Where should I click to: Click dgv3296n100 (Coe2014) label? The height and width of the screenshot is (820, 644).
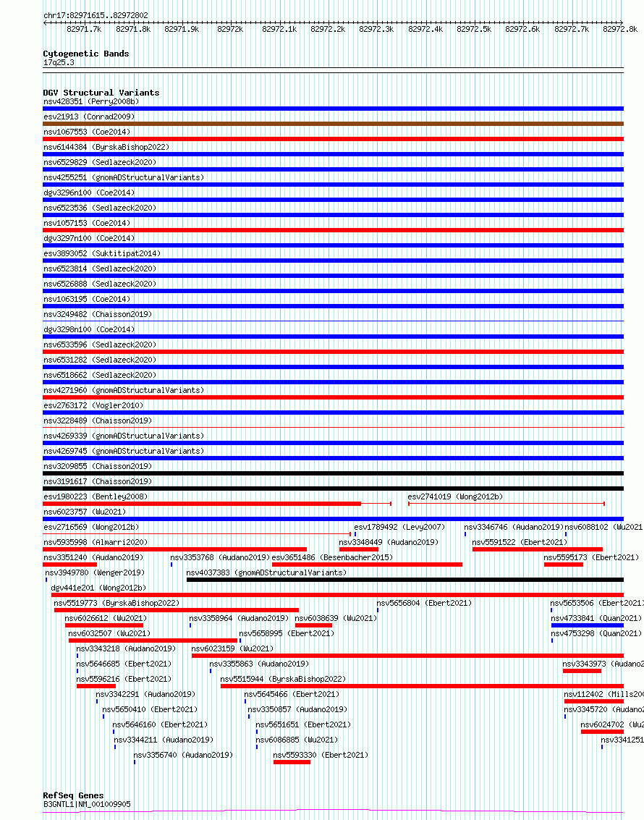pyautogui.click(x=89, y=193)
